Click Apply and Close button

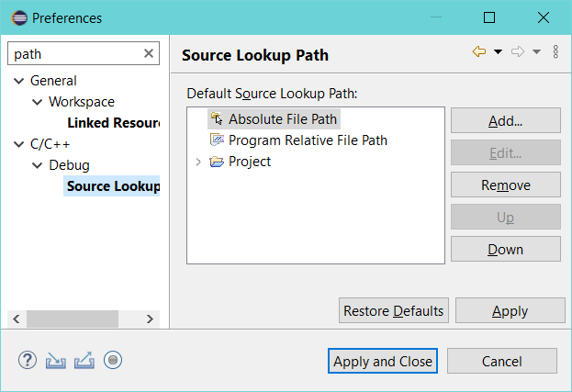383,361
